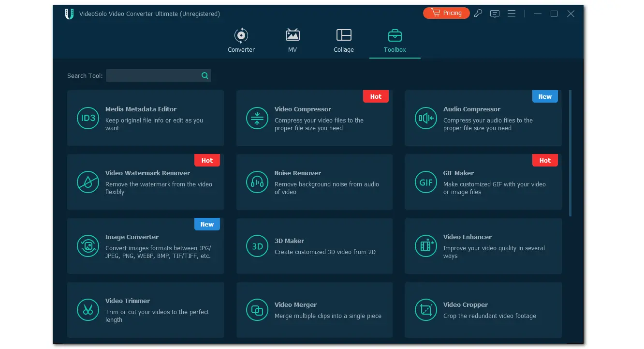Click Hot badge on Video Watermark Remover

(207, 160)
